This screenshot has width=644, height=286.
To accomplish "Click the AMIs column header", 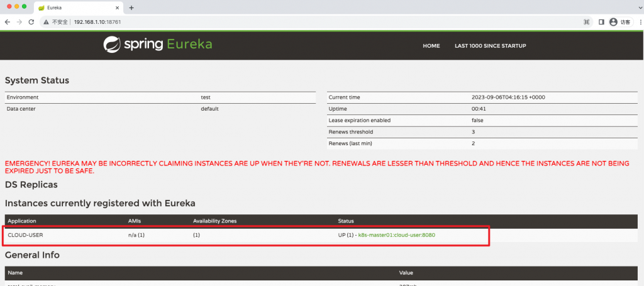I will click(x=135, y=221).
